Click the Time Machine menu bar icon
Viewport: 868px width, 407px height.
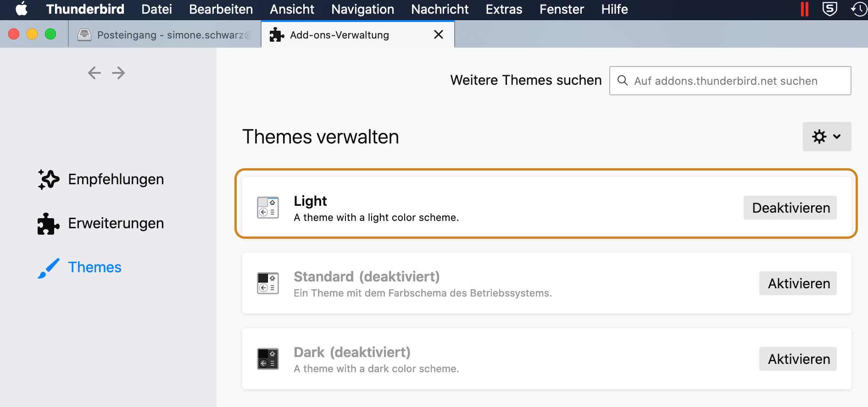(859, 9)
